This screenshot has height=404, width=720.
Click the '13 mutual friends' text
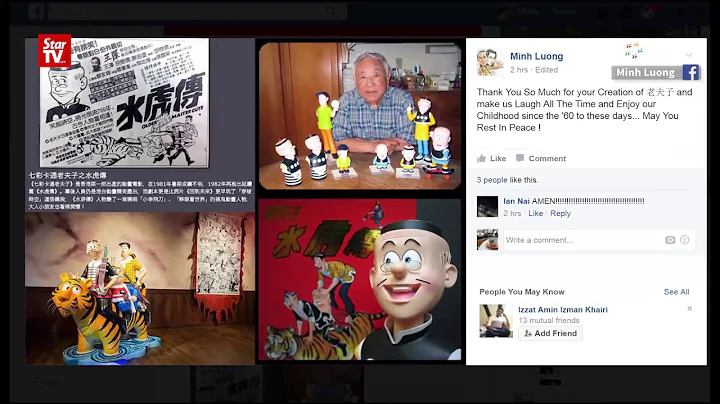[549, 320]
